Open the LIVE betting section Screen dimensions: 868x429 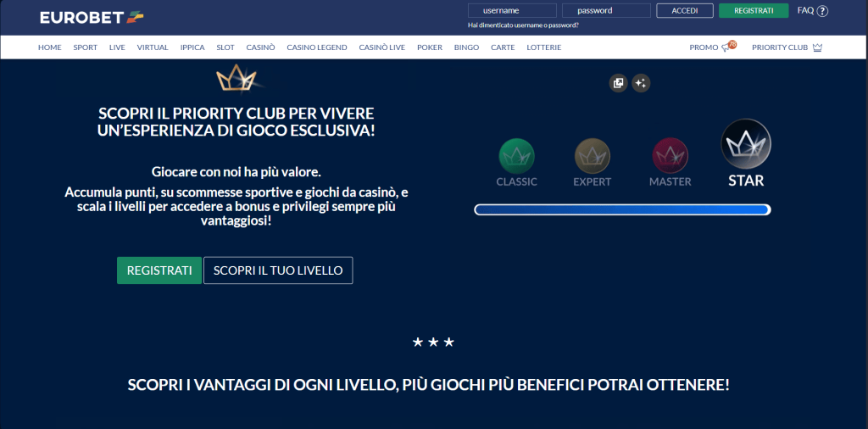point(117,47)
